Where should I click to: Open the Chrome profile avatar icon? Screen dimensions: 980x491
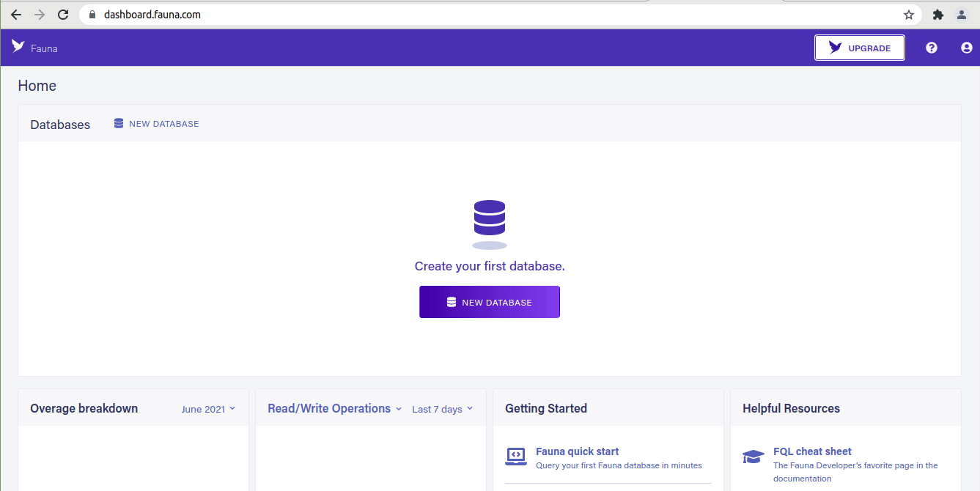pos(961,15)
